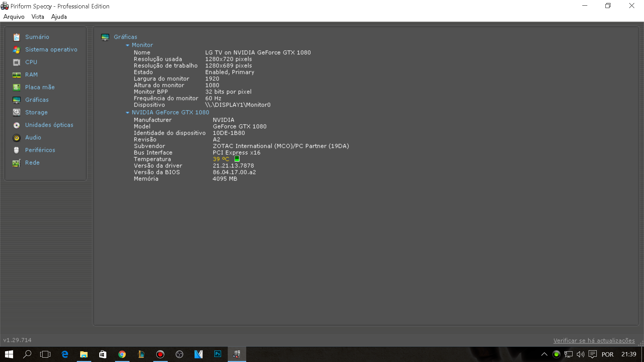
Task: Click the green circle tray icon
Action: (556, 354)
